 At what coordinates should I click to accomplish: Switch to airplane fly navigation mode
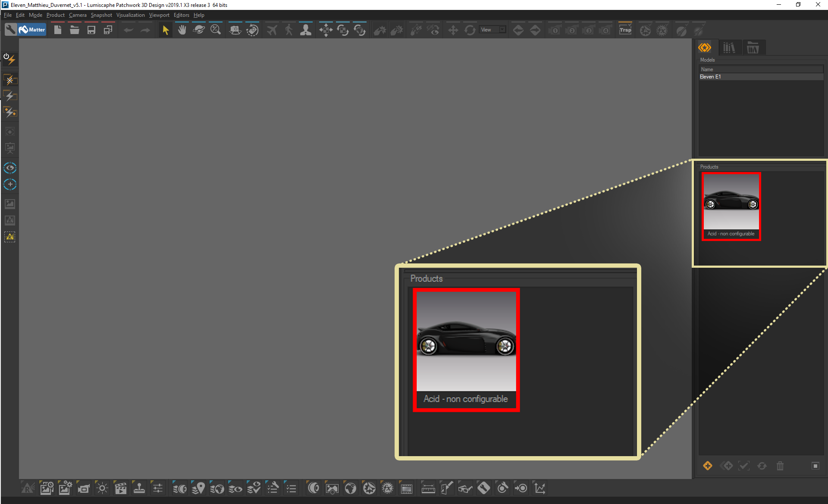click(x=272, y=30)
